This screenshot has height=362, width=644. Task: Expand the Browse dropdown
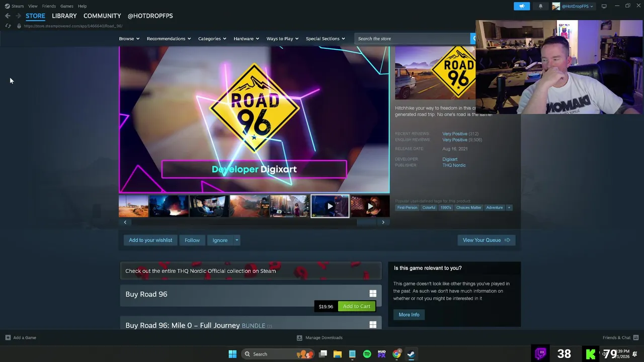point(129,39)
